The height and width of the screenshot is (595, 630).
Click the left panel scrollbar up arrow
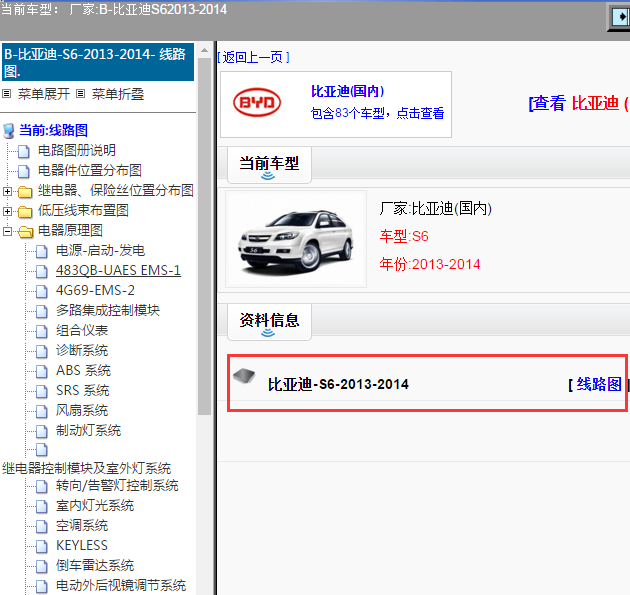point(205,51)
